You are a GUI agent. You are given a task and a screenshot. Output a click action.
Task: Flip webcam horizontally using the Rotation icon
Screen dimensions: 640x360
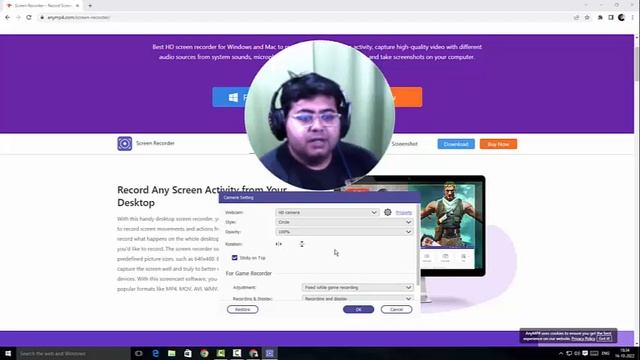pyautogui.click(x=279, y=244)
